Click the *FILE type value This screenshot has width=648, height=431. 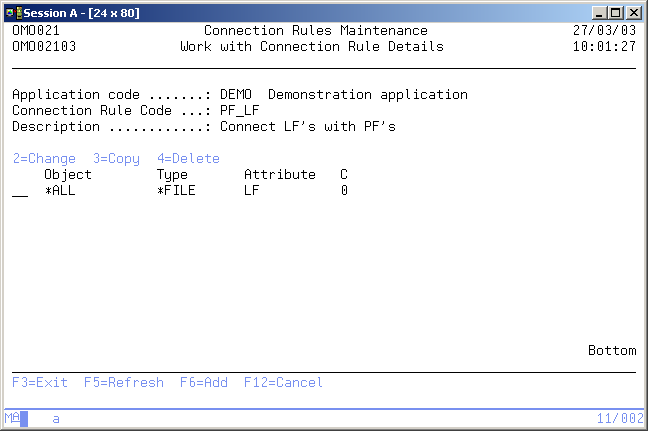coord(176,191)
